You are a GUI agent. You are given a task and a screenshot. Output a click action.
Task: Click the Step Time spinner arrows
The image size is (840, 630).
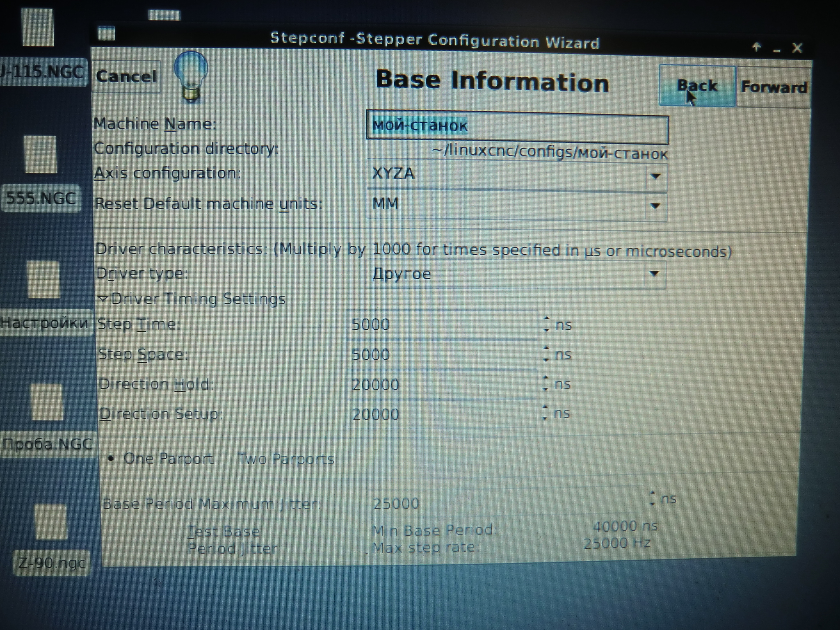(x=546, y=324)
